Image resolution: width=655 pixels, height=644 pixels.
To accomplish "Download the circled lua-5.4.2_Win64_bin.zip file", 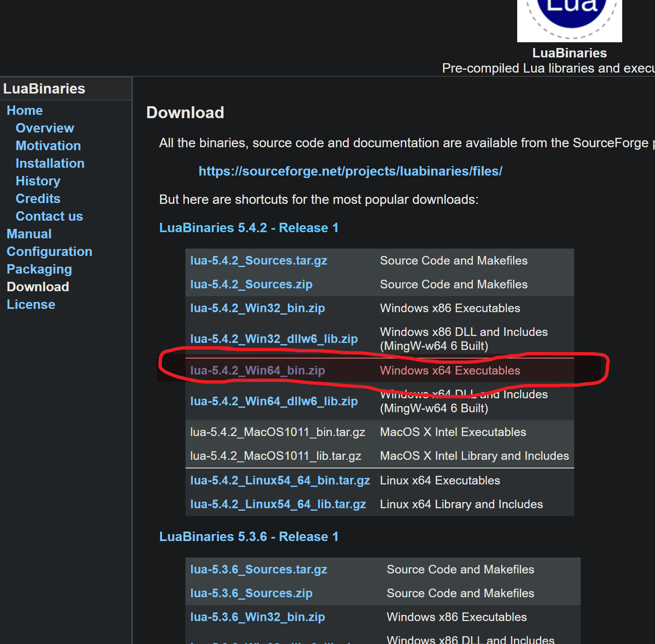I will click(x=257, y=370).
